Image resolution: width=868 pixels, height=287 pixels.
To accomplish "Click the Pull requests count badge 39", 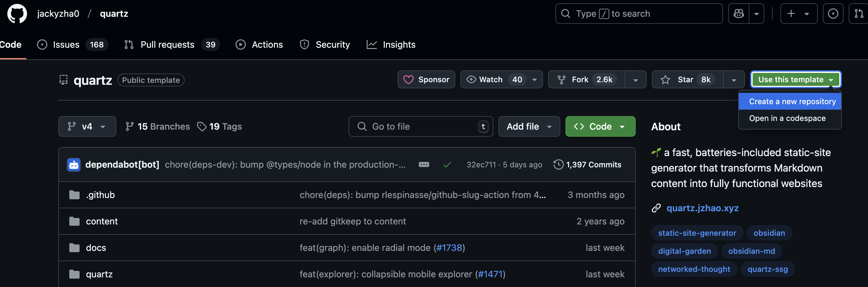I will pos(211,45).
